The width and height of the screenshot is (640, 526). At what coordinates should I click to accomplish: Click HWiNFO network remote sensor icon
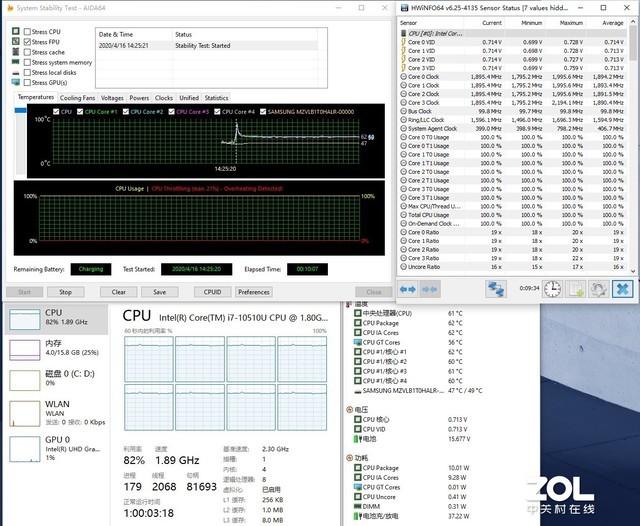tap(496, 289)
